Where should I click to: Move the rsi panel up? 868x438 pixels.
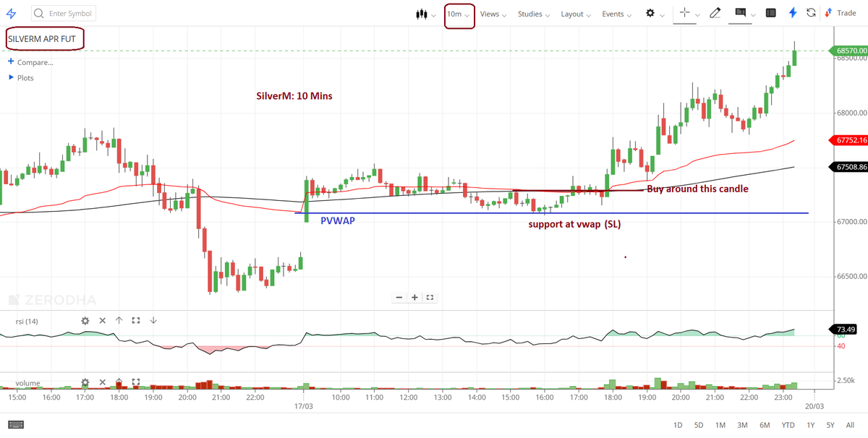[119, 321]
